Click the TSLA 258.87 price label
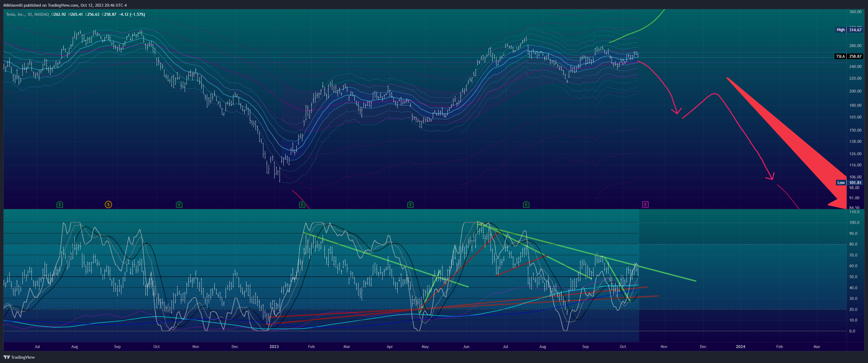The height and width of the screenshot is (363, 868). click(849, 56)
